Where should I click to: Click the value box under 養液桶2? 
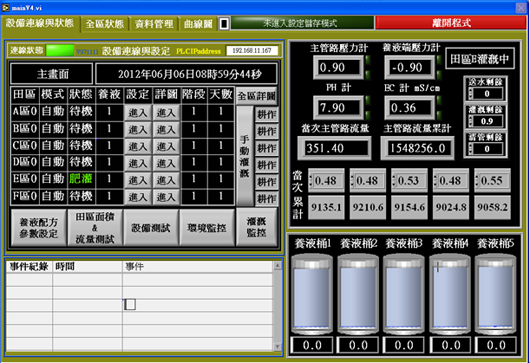358,345
